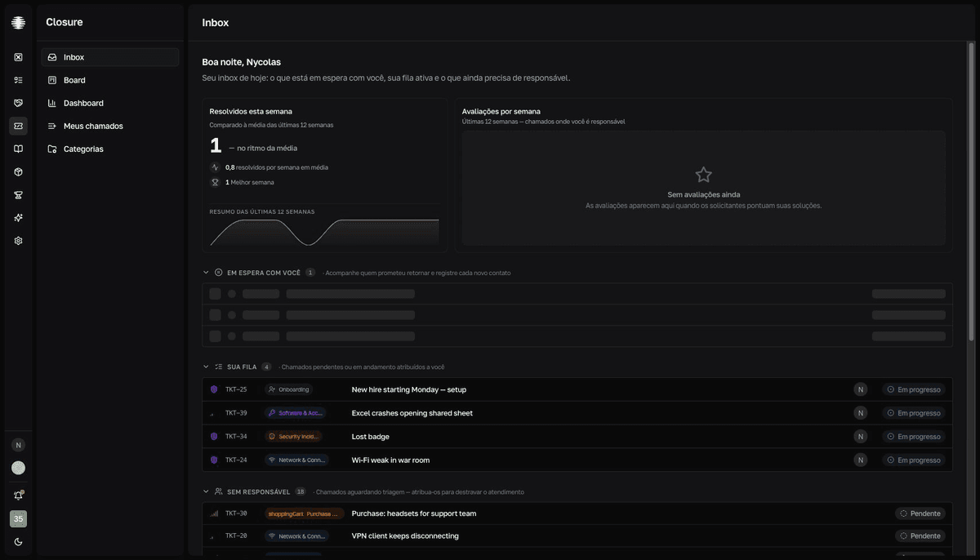Viewport: 980px width, 560px height.
Task: Click the TKT-30 ticket ID
Action: [236, 513]
